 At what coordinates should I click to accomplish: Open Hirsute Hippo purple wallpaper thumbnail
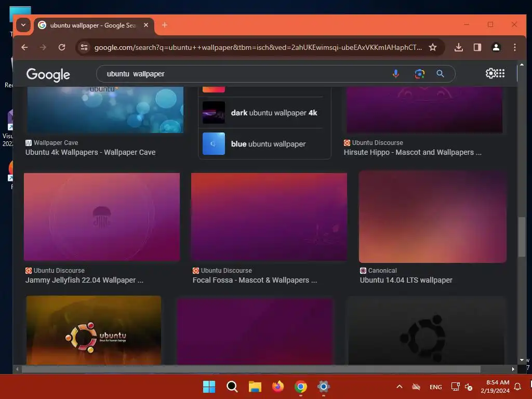point(424,110)
